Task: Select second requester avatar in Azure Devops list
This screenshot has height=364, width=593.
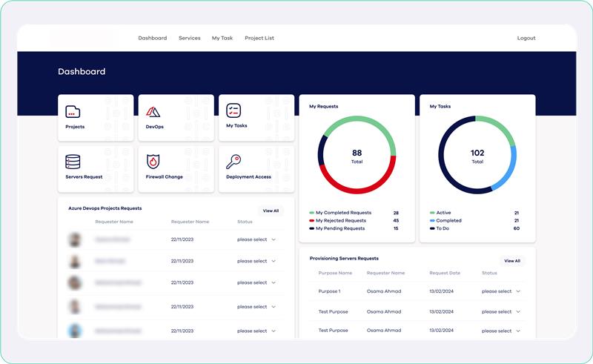Action: tap(75, 261)
